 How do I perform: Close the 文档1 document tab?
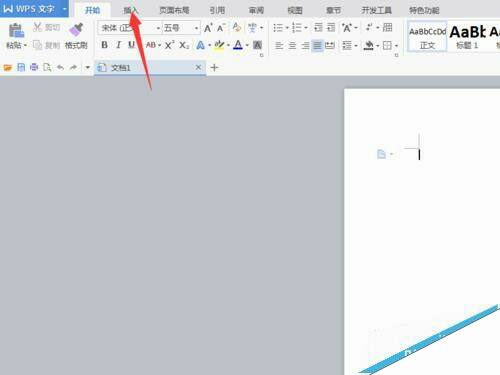coord(198,68)
